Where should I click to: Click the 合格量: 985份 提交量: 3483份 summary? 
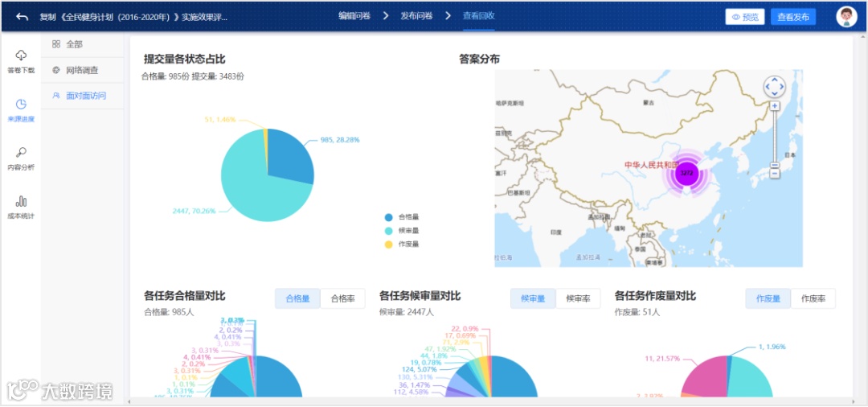pyautogui.click(x=193, y=76)
